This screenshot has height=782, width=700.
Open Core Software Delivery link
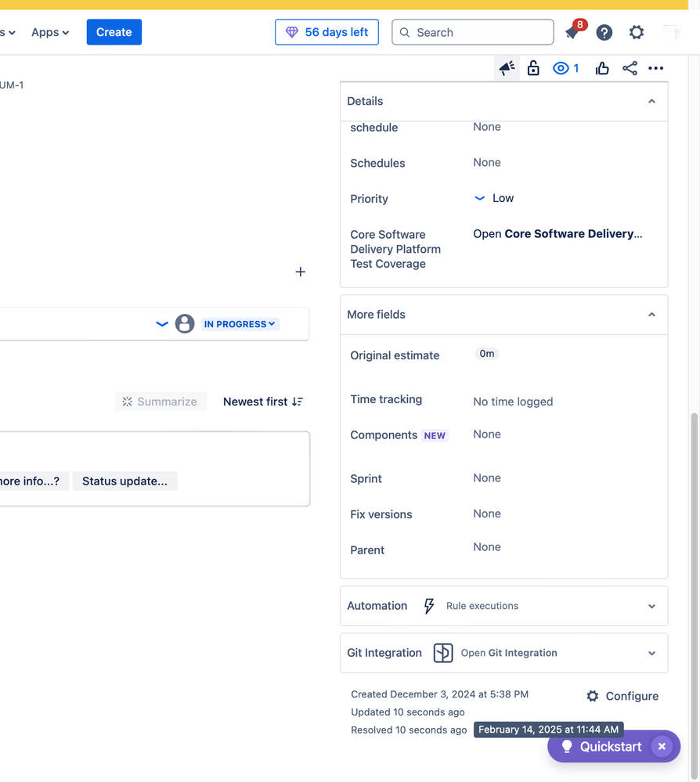coord(557,234)
